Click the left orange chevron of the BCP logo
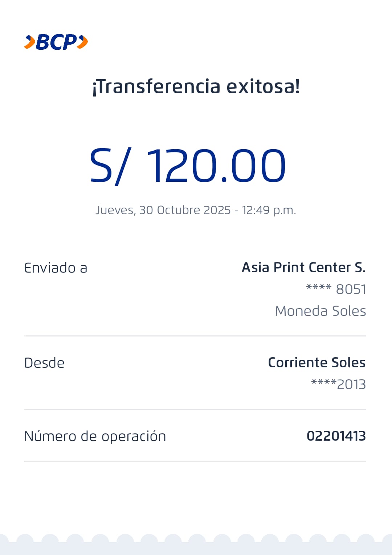This screenshot has height=555, width=392. [x=30, y=42]
